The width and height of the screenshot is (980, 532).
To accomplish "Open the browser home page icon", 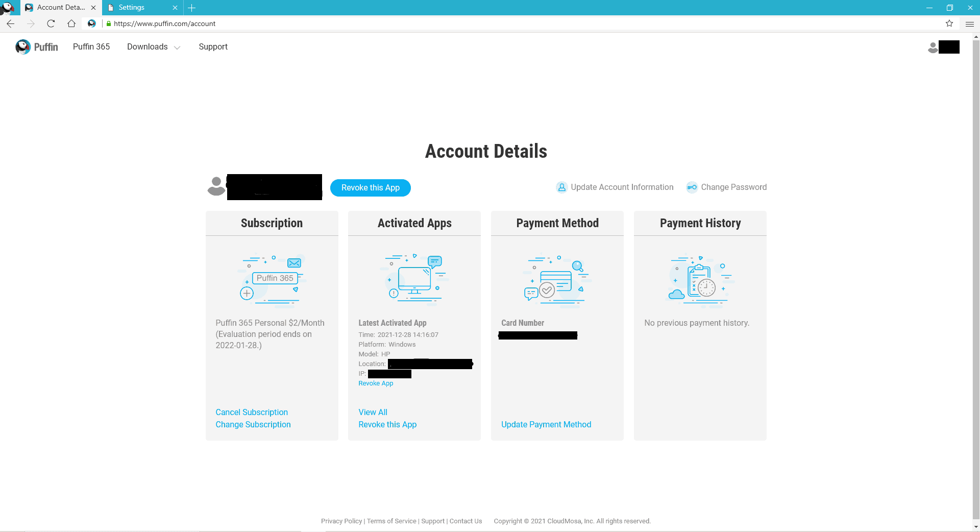I will pyautogui.click(x=71, y=23).
